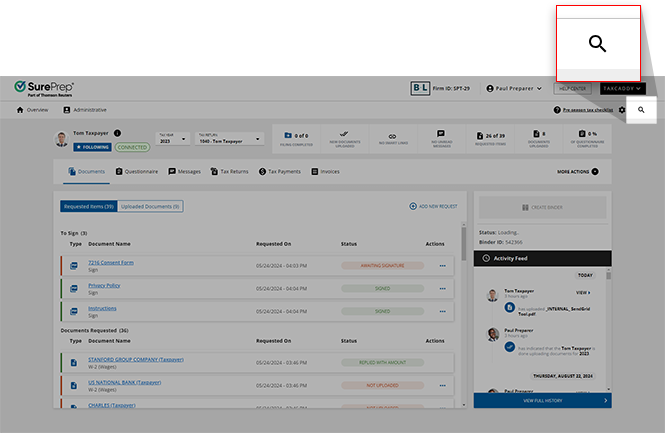Switch to Uploaded Documents (9) view
The image size is (665, 433).
(150, 206)
